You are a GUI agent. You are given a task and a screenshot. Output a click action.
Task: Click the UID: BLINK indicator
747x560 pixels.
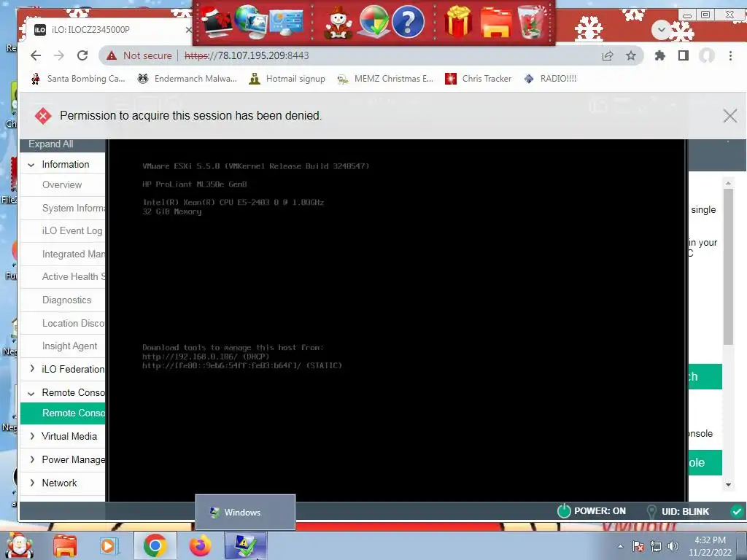pyautogui.click(x=677, y=511)
